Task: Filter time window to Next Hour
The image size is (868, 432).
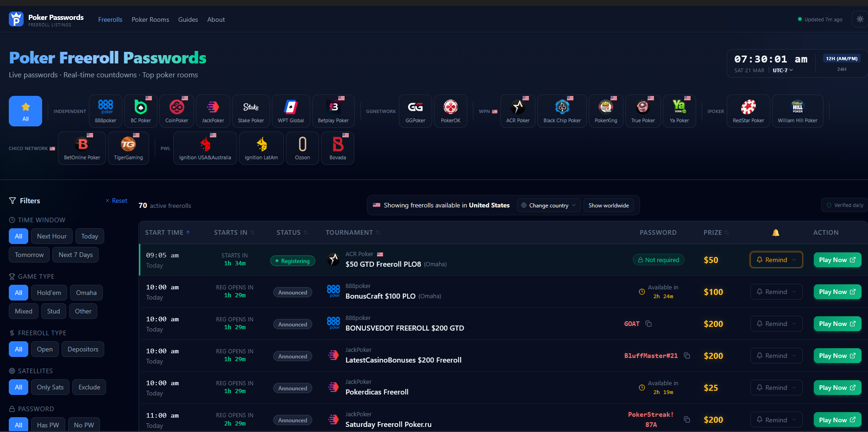Action: pyautogui.click(x=52, y=236)
